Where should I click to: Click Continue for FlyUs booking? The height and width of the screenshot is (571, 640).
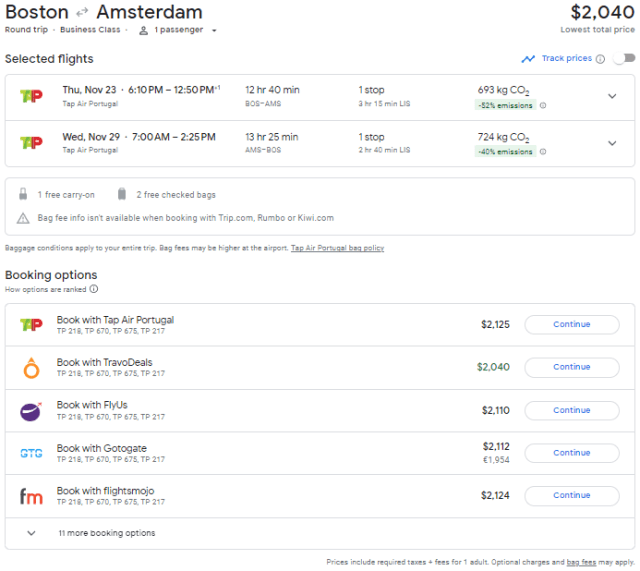click(571, 411)
